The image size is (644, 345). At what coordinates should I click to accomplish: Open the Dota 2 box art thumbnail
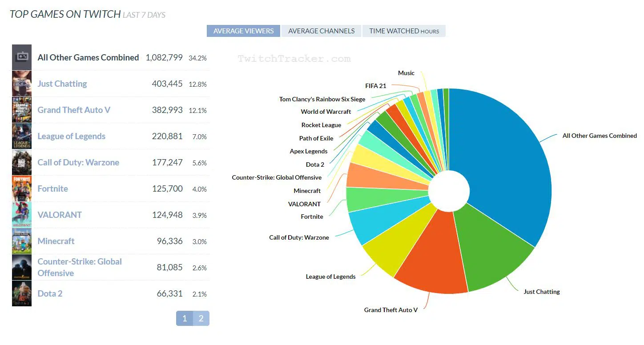point(22,293)
